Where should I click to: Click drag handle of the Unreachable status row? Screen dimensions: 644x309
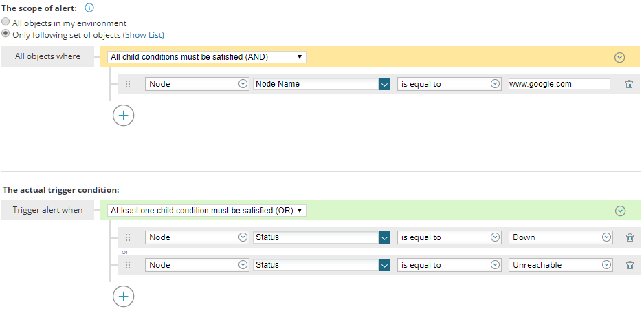128,265
